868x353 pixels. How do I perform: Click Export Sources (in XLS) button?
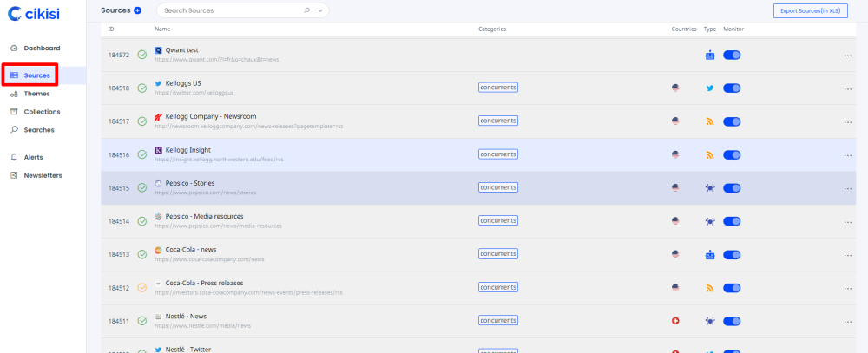click(810, 10)
